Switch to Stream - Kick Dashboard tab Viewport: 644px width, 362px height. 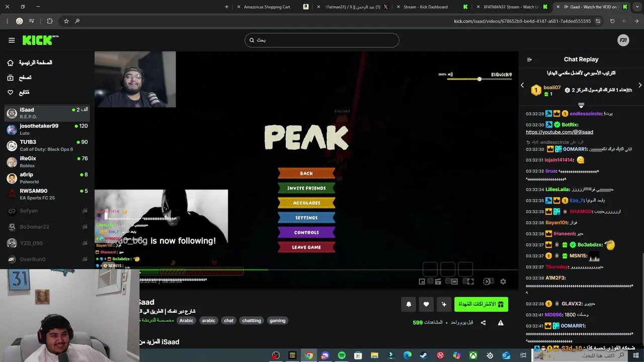click(x=431, y=7)
